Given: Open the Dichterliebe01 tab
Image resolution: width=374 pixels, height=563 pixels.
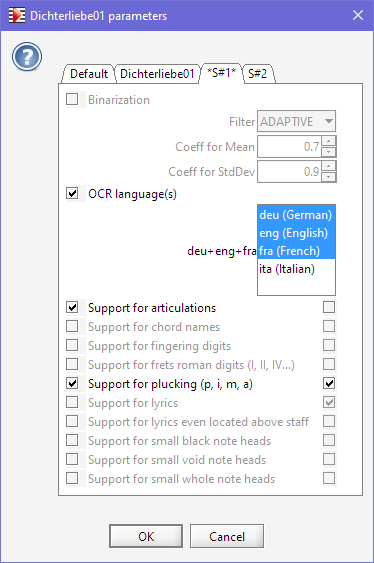Looking at the screenshot, I should (157, 74).
